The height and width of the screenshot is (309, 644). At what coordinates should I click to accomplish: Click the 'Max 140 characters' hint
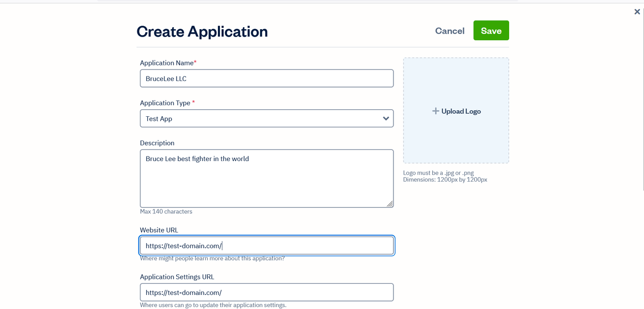[x=166, y=211]
